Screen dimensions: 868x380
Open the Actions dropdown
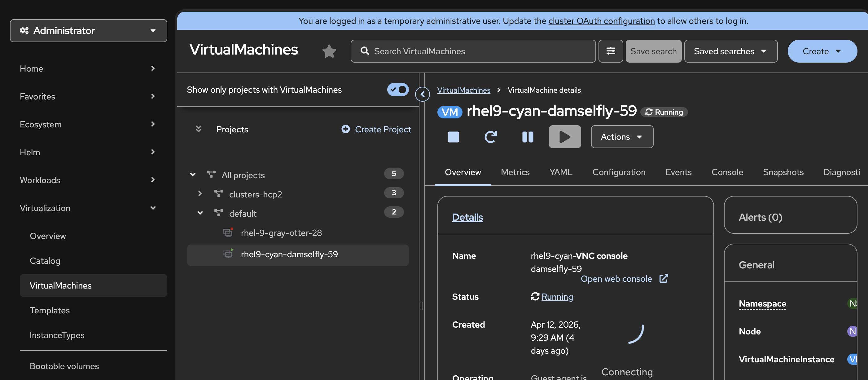622,137
